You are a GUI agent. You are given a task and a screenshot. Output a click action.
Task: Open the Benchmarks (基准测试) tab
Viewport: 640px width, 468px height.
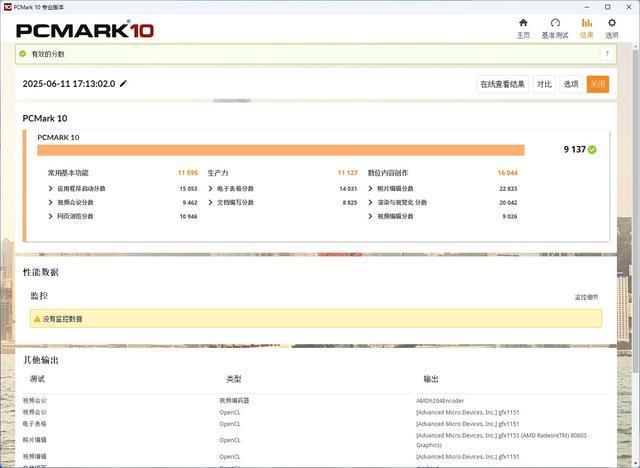tap(555, 29)
